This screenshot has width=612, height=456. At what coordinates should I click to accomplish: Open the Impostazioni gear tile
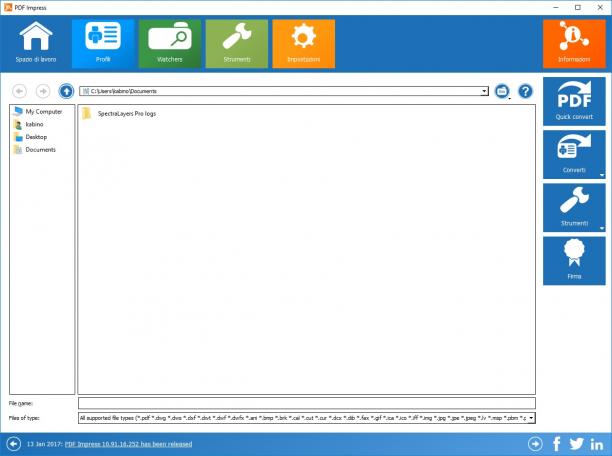[x=304, y=44]
